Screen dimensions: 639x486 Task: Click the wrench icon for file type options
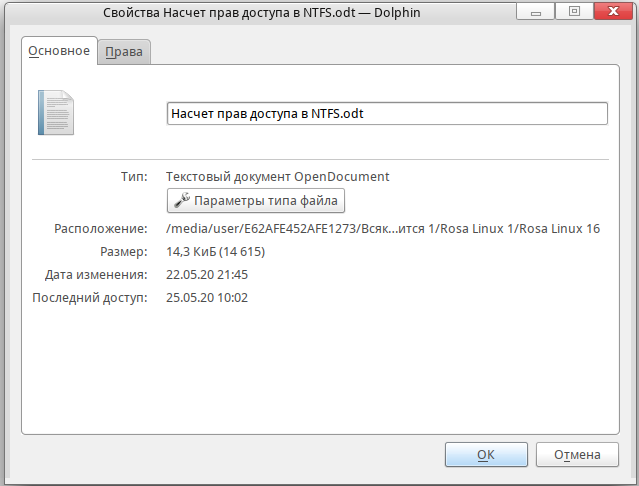(181, 201)
